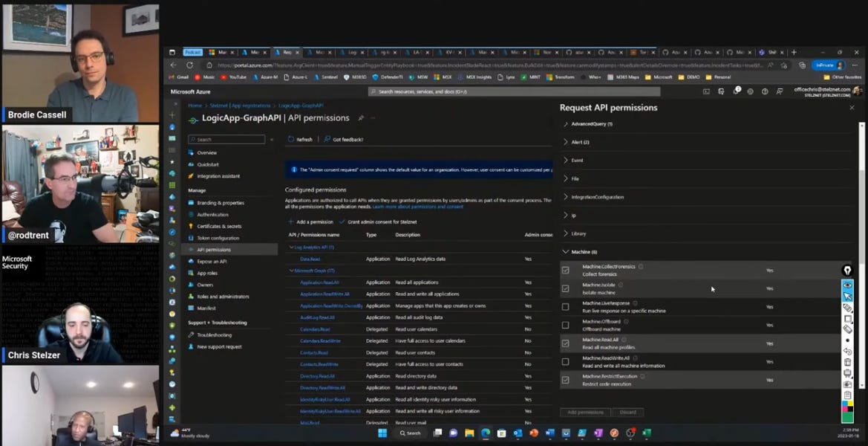868x446 pixels.
Task: Click the undo arrow in annotation toolbar
Action: click(x=847, y=352)
